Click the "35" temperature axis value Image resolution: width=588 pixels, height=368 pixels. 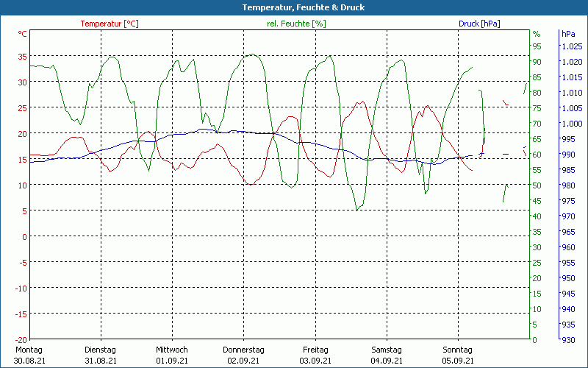point(23,57)
